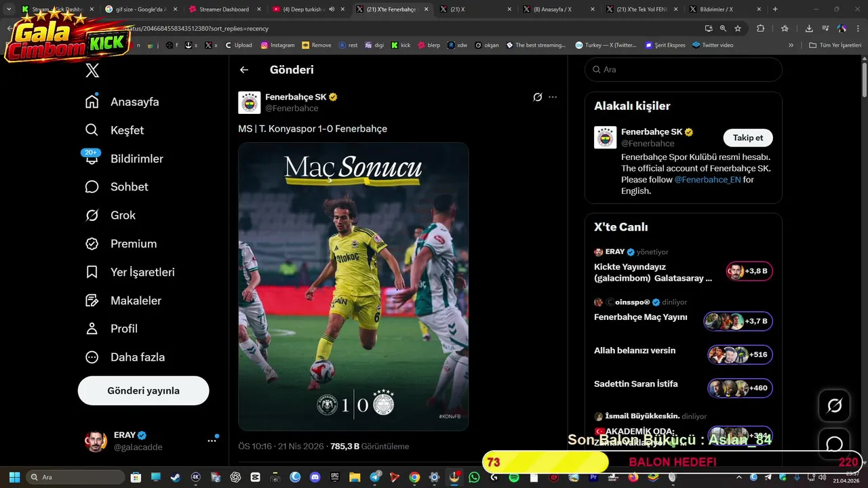Click the Gönderi yayınla button
This screenshot has width=868, height=488.
point(143,391)
